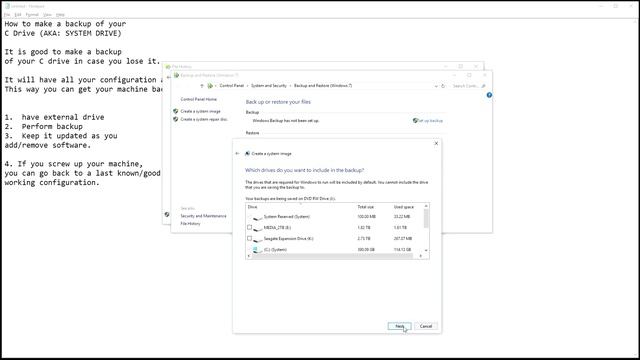Open Notepad Edit menu
This screenshot has width=640, height=360.
point(18,15)
